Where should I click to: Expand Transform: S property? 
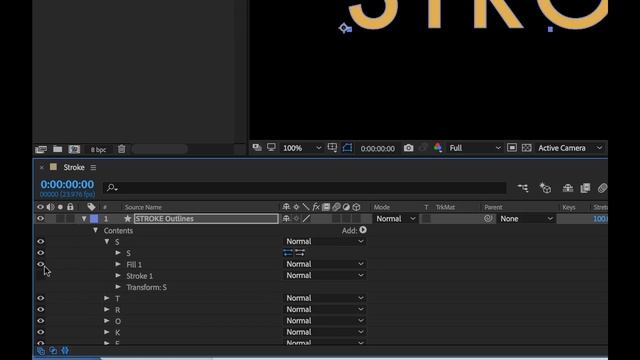118,287
